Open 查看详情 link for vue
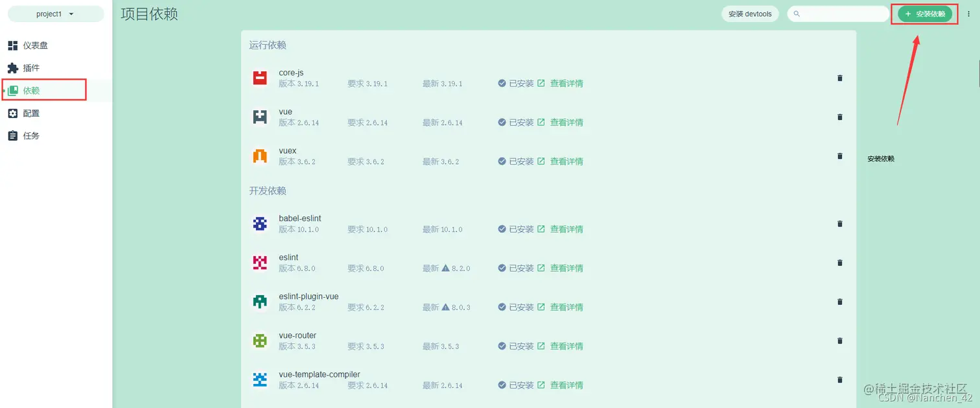 click(x=561, y=123)
